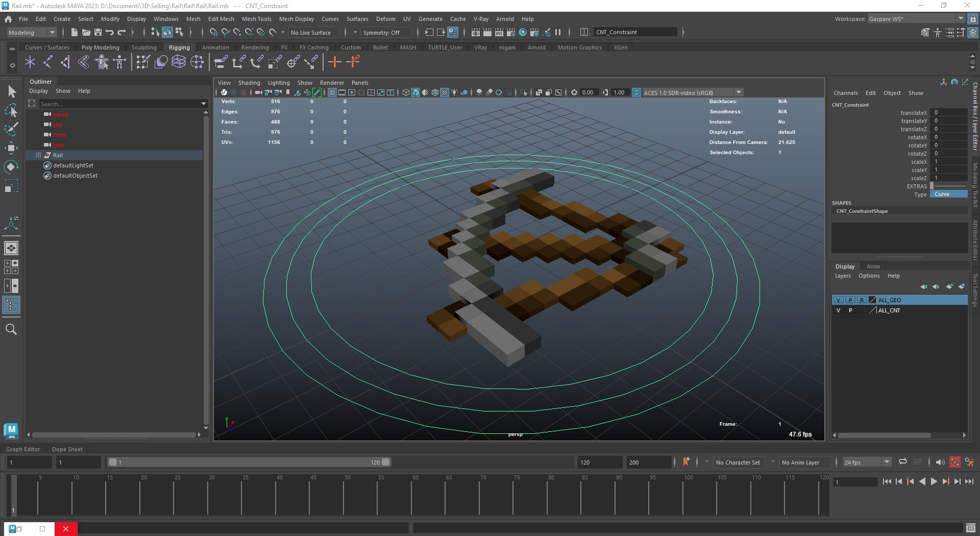Click Go to start of playback range
980x536 pixels.
887,481
